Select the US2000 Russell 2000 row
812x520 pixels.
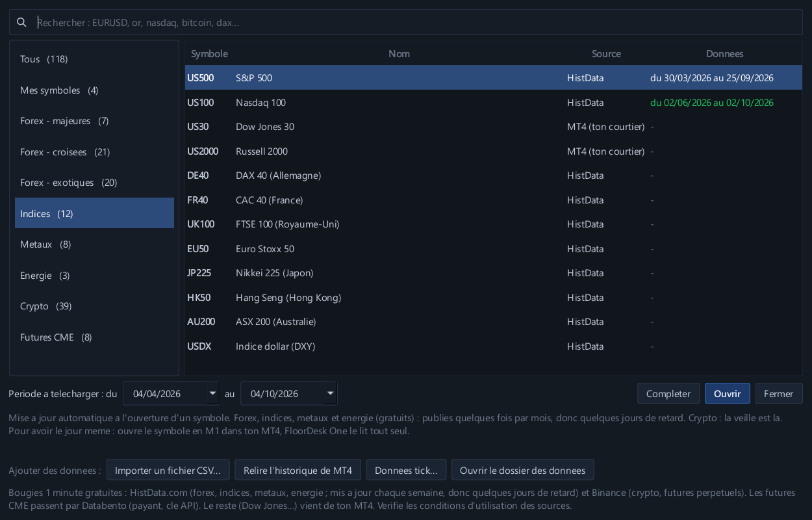pos(494,151)
